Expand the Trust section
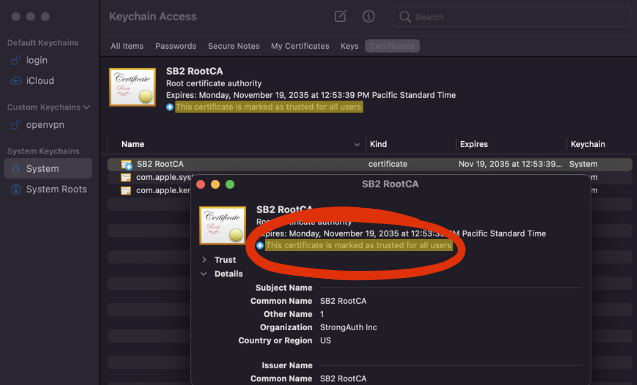The width and height of the screenshot is (637, 385). coord(204,260)
